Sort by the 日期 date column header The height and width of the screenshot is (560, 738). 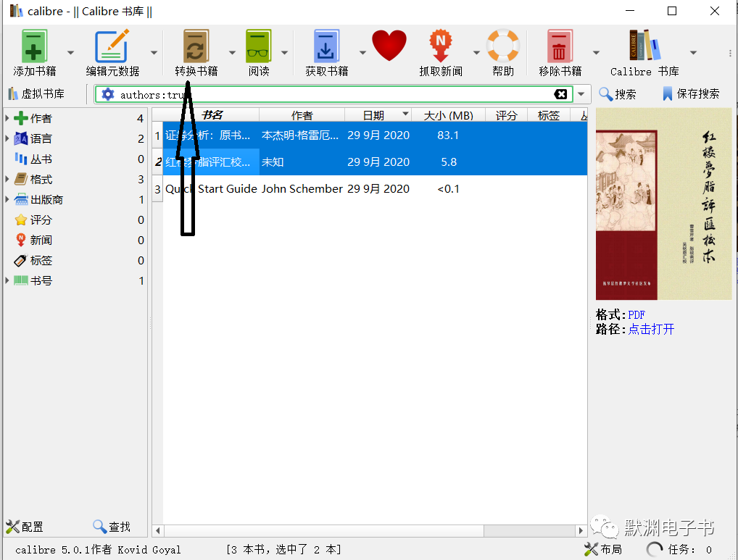(x=378, y=115)
